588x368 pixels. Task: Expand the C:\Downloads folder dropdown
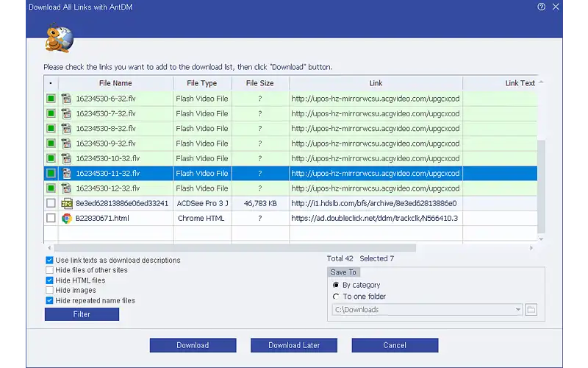point(518,309)
